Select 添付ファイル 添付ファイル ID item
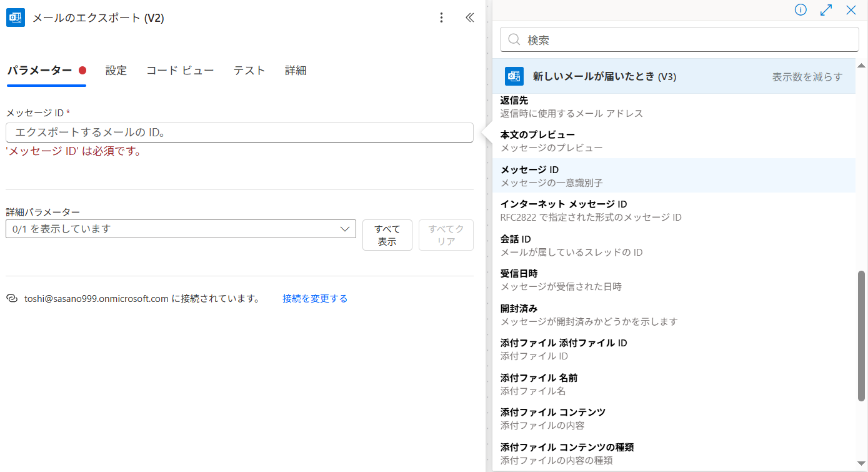 [674, 349]
